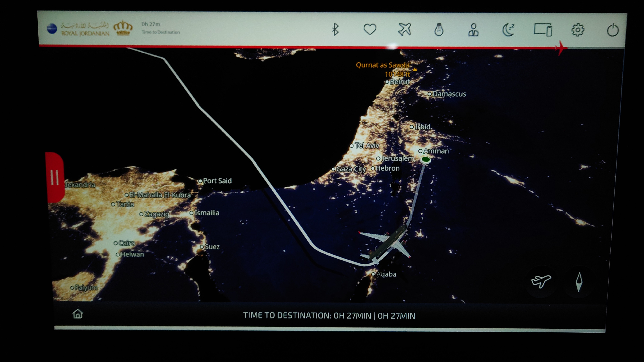Open flight info airplane icon in top bar
Viewport: 644px width, 362px height.
pos(404,30)
